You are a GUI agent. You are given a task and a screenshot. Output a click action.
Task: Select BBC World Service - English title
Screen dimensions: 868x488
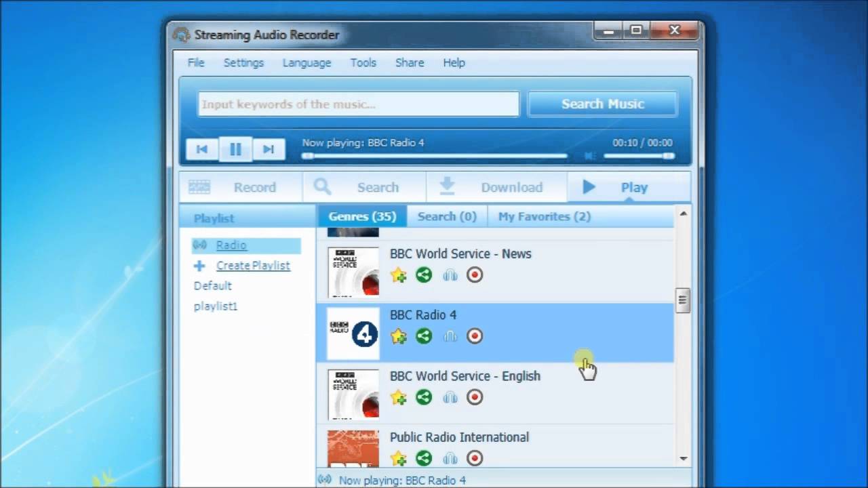coord(465,376)
